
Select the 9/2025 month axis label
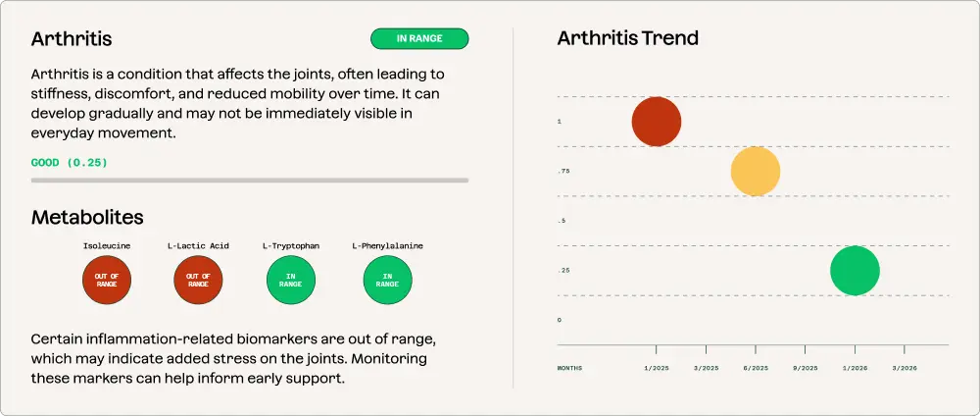tap(805, 368)
